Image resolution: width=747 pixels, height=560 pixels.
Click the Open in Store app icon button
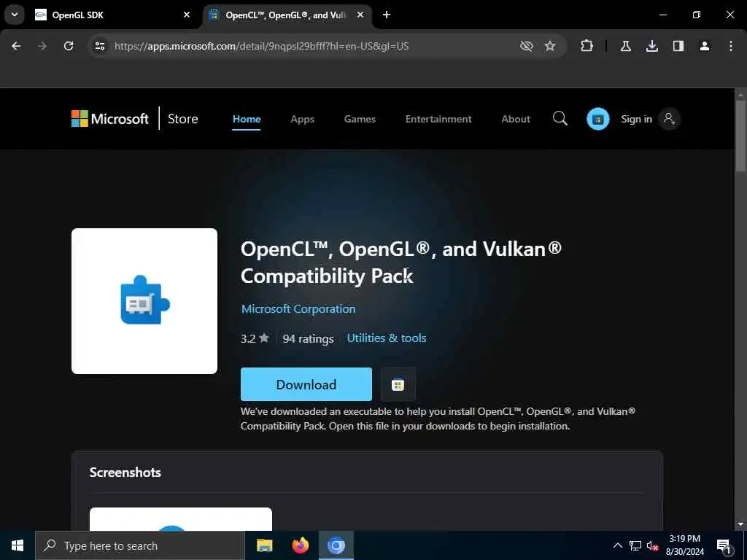pos(398,384)
